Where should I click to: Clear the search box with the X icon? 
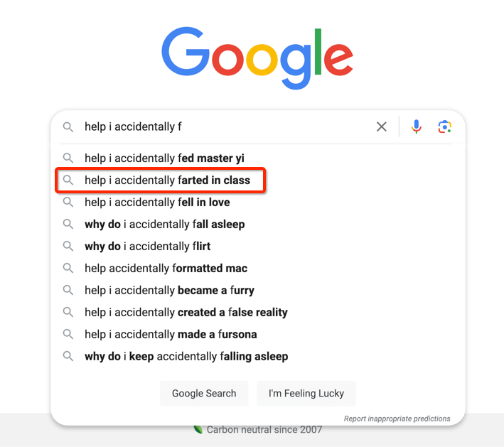click(381, 126)
